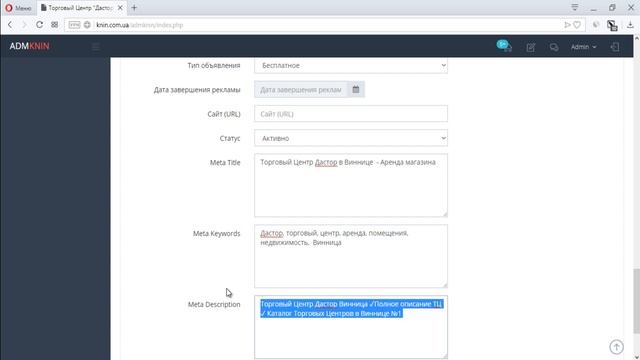Click the scroll-to-top arrow button
640x360 pixels.
[616, 347]
